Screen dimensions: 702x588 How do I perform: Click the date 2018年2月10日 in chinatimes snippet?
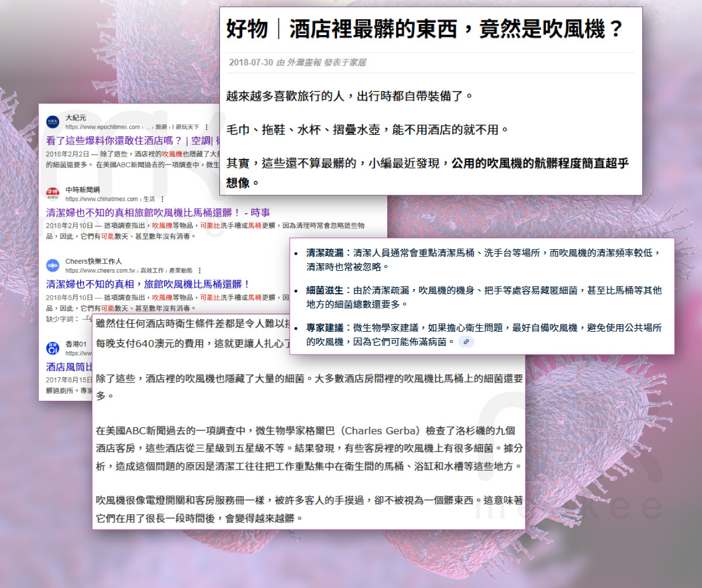click(x=70, y=225)
